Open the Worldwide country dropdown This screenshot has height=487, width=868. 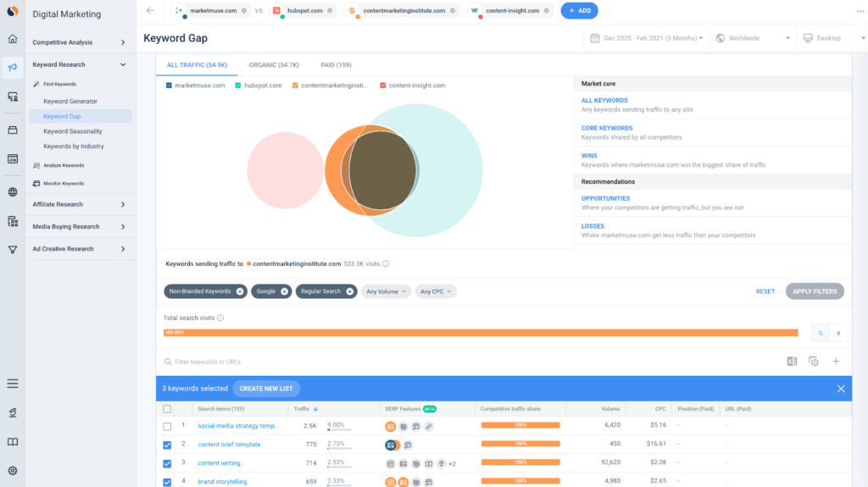(x=753, y=38)
